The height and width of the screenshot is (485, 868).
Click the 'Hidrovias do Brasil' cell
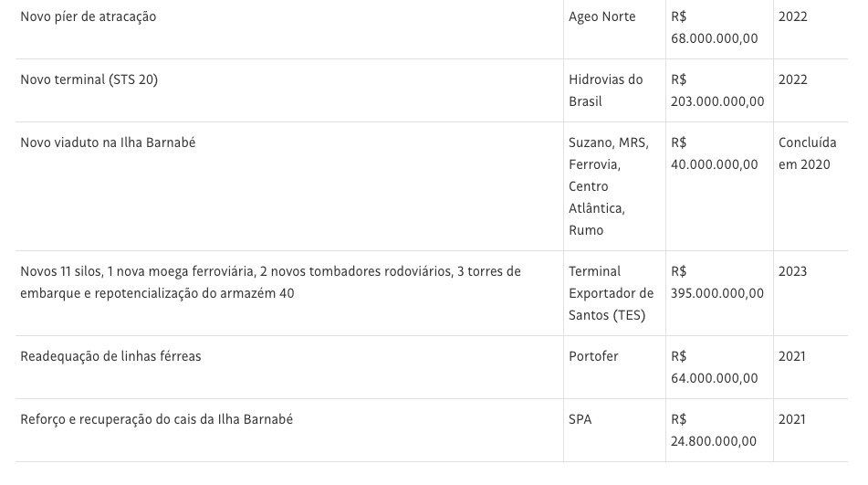point(605,90)
